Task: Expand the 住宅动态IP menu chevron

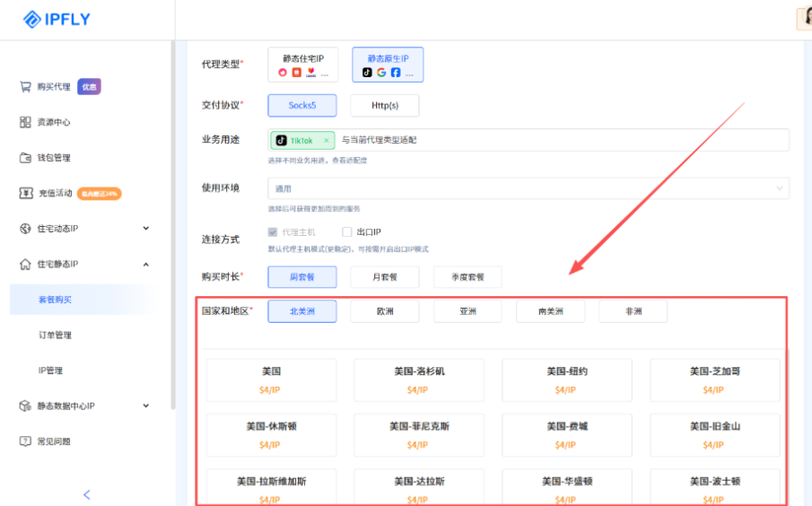Action: click(146, 229)
